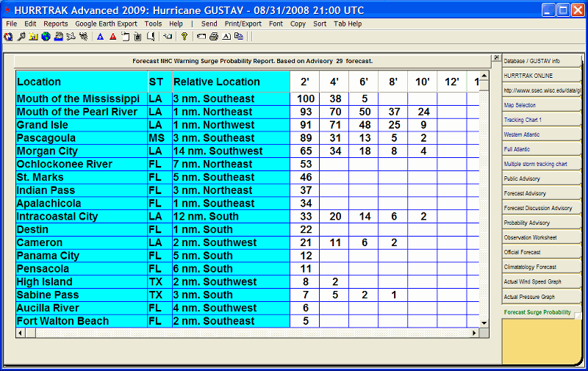Click the globe icon in toolbar
This screenshot has width=588, height=371.
coord(46,36)
